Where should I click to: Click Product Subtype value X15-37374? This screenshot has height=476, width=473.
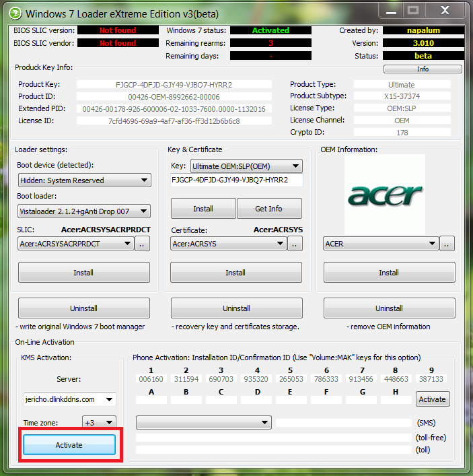click(x=402, y=96)
